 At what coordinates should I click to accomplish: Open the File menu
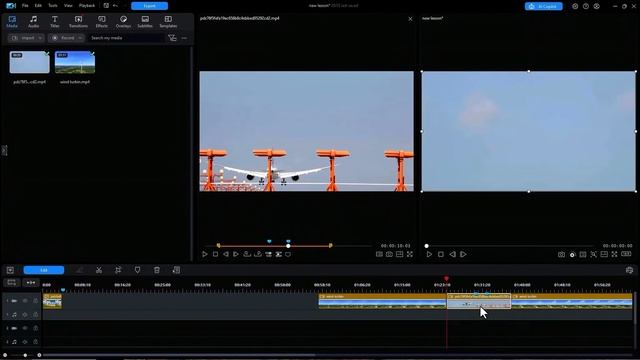pos(25,6)
